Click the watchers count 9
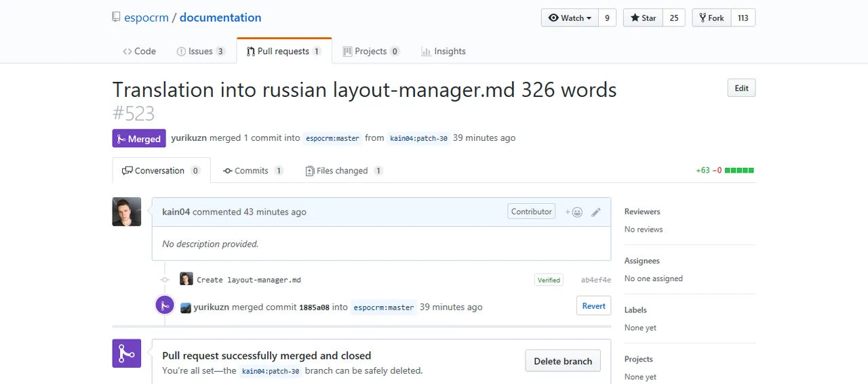868x384 pixels. point(607,18)
